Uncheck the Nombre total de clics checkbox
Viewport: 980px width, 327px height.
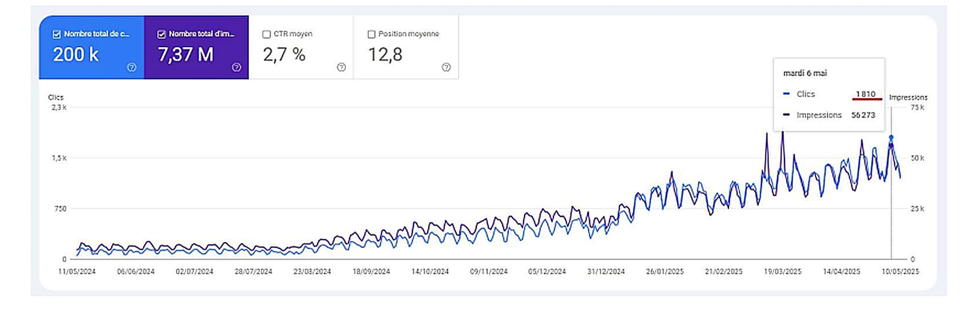point(57,34)
